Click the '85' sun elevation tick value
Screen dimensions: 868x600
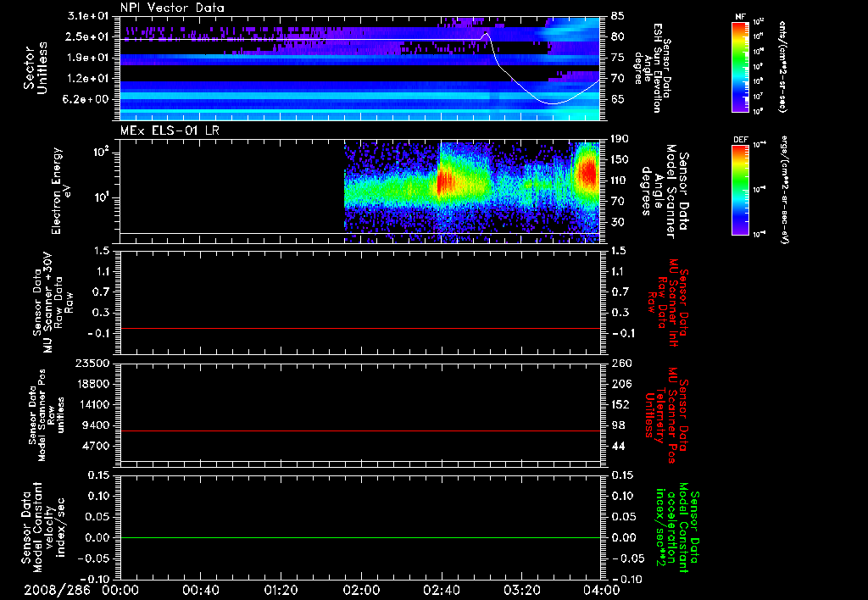click(618, 16)
